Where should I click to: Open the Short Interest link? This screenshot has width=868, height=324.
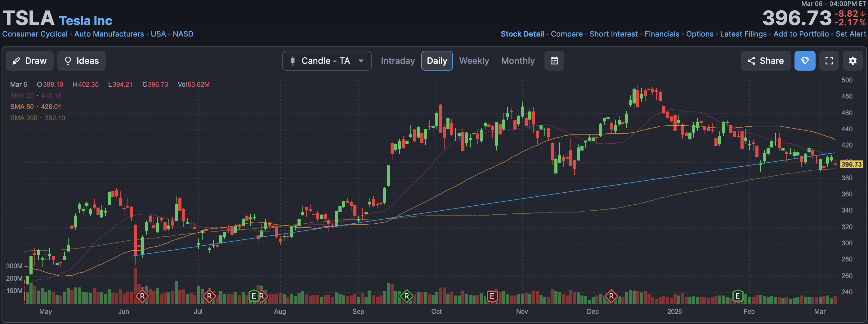pos(614,34)
